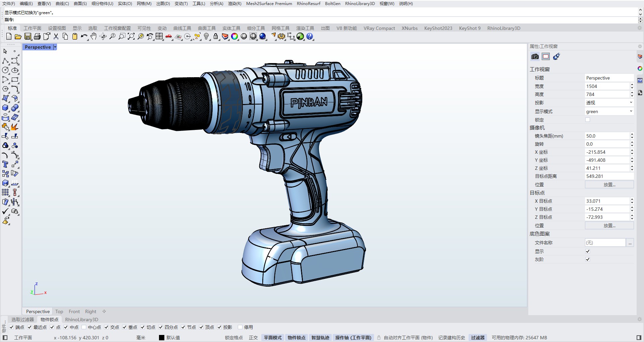The image size is (644, 342).
Task: Increase the 宽度 width stepper
Action: pos(632,85)
